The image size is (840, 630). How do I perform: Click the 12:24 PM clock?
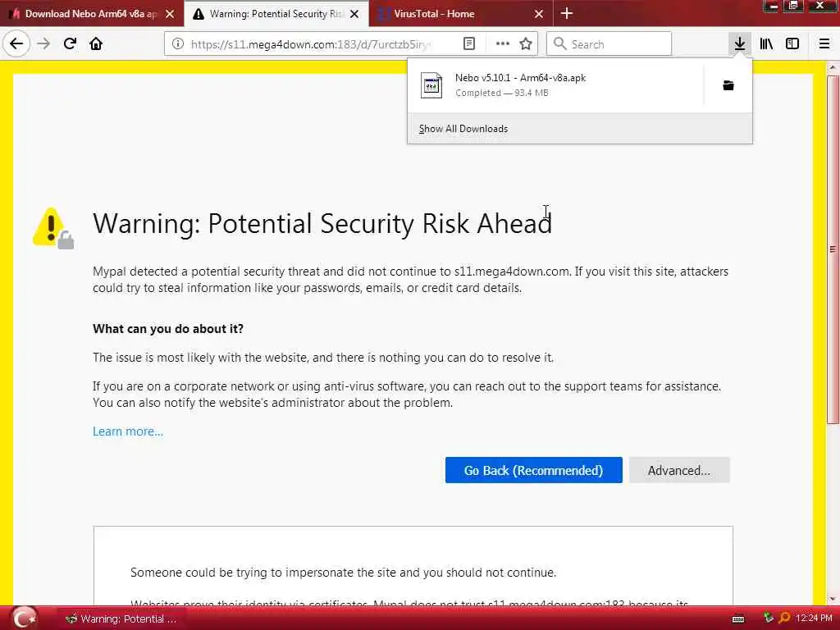[814, 619]
